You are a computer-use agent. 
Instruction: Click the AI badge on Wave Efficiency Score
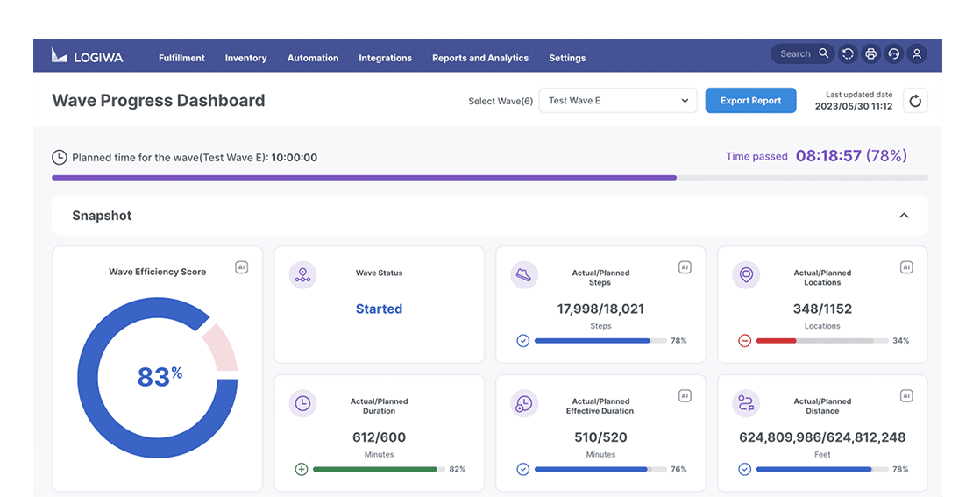pos(241,267)
